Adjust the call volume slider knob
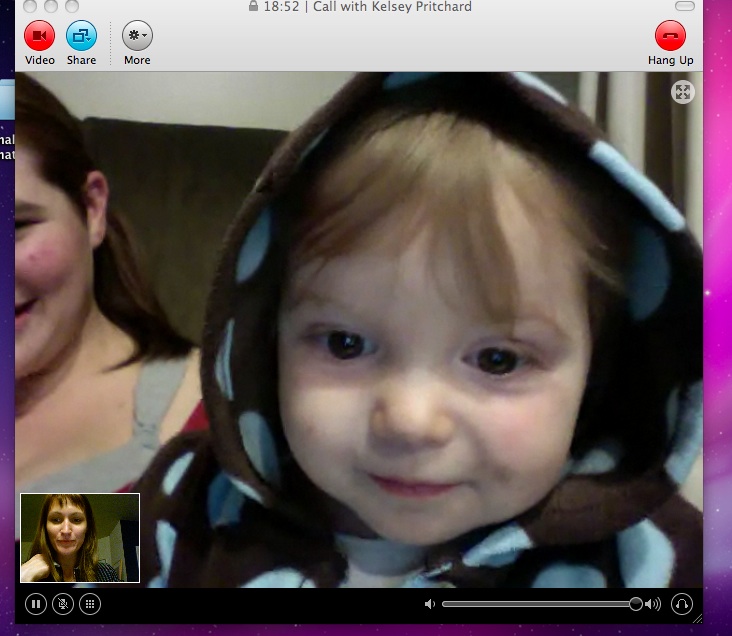Image resolution: width=732 pixels, height=636 pixels. [635, 604]
